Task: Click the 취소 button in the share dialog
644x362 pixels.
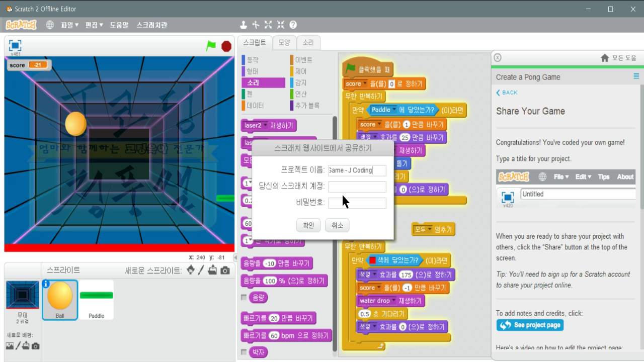Action: [337, 225]
